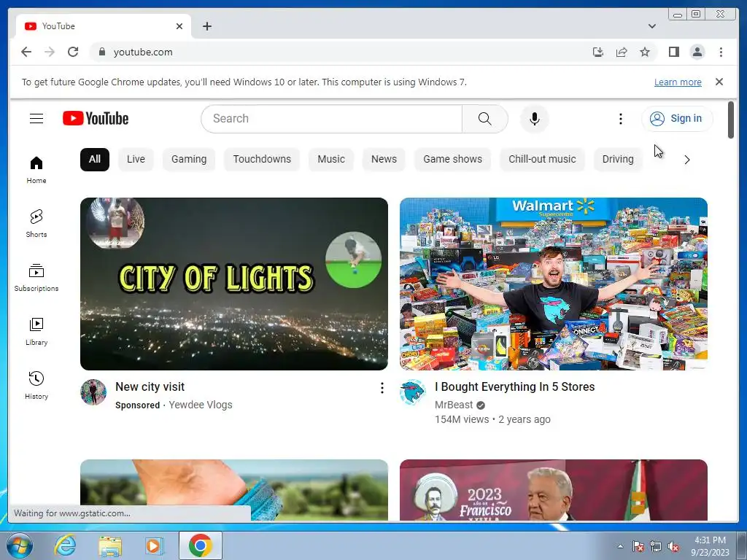Close the YouTube tab

point(179,26)
